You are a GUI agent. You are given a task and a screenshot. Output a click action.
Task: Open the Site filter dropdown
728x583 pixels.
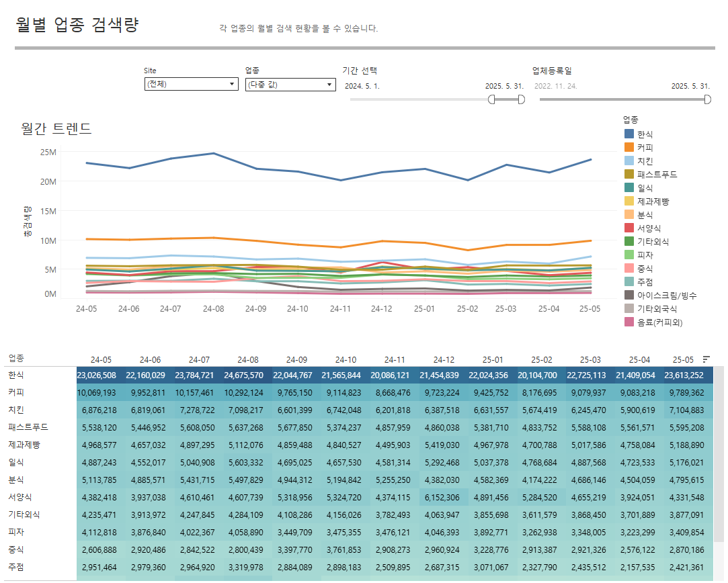(191, 85)
